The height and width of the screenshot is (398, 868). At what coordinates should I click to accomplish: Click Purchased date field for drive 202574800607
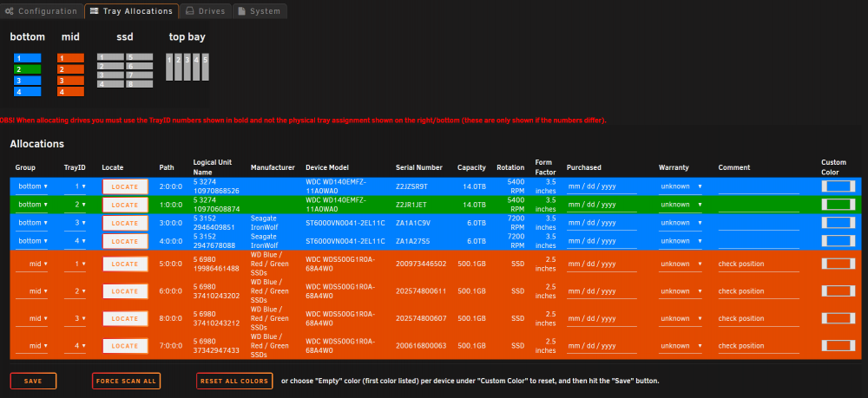(x=602, y=318)
